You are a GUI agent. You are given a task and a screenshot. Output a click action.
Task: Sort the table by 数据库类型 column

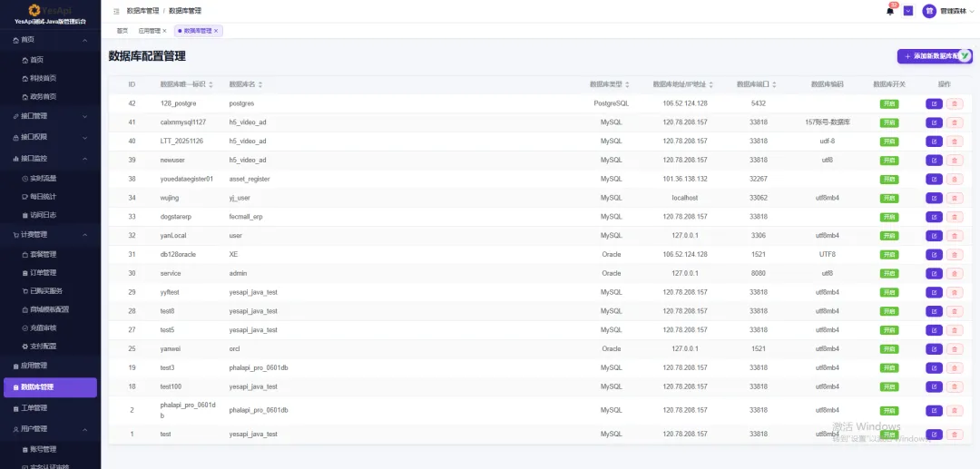coord(610,84)
